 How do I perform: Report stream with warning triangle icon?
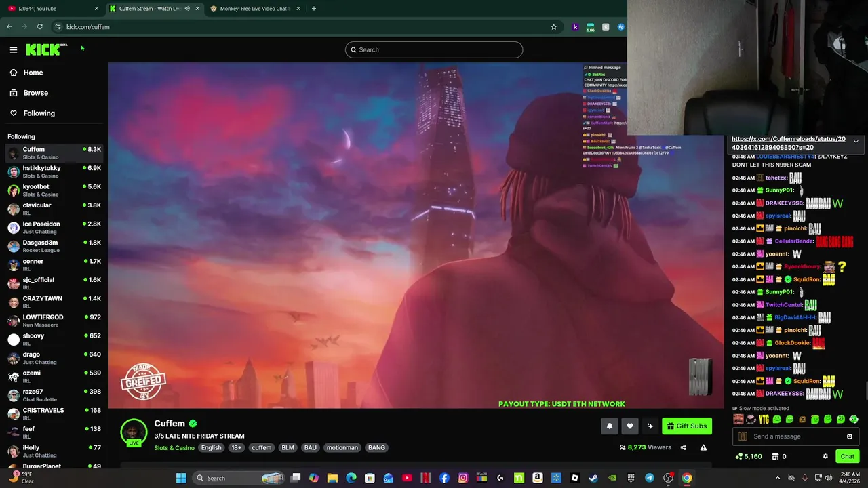[703, 447]
